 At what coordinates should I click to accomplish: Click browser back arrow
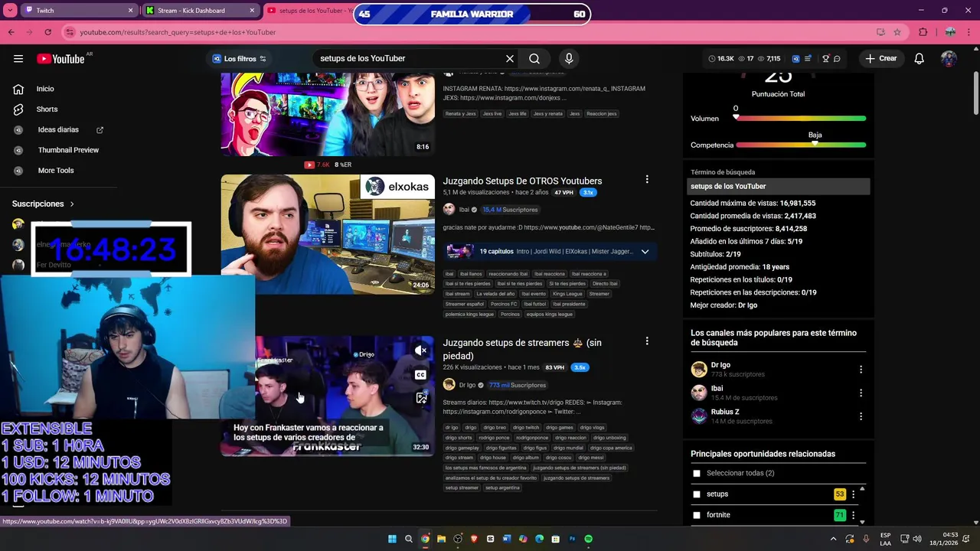coord(11,32)
